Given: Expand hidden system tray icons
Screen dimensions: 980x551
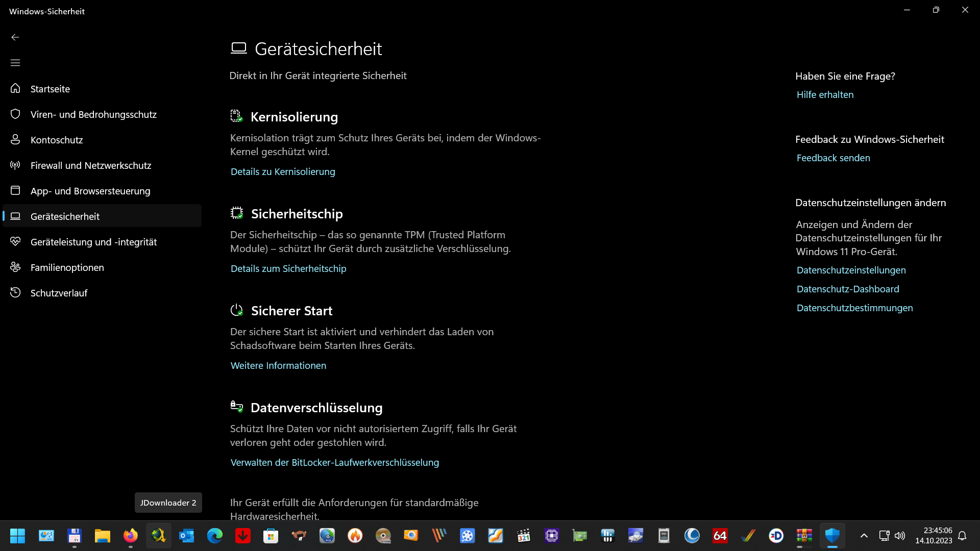Looking at the screenshot, I should click(864, 536).
